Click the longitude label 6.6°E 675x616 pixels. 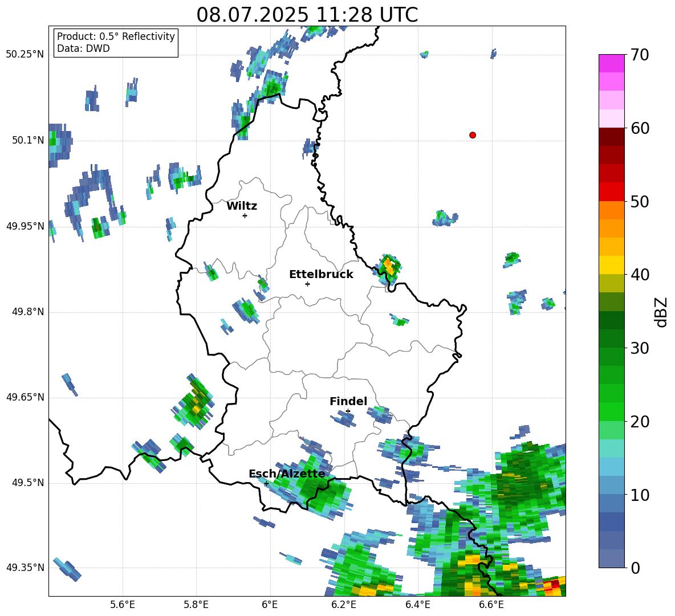click(x=491, y=605)
